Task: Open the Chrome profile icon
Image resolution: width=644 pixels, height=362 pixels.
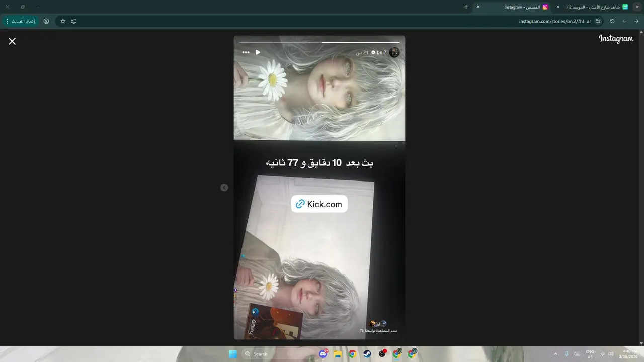Action: pos(46,21)
